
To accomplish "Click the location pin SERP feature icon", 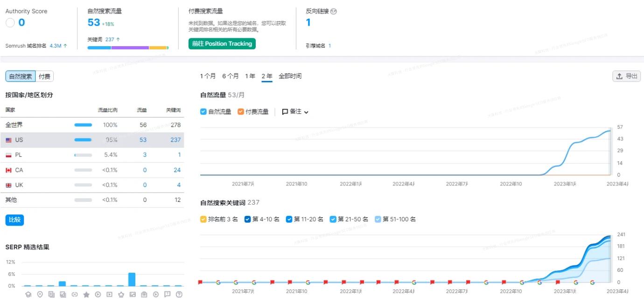I will [40, 294].
